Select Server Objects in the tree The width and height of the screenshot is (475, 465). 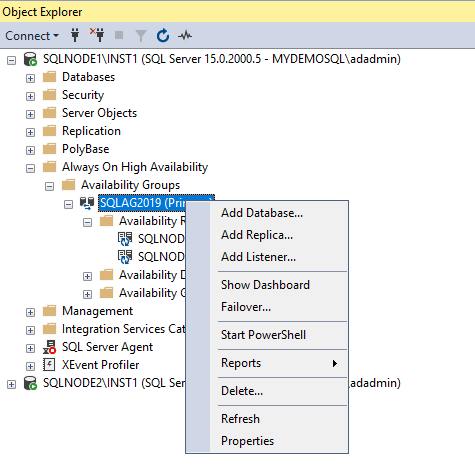pyautogui.click(x=99, y=113)
